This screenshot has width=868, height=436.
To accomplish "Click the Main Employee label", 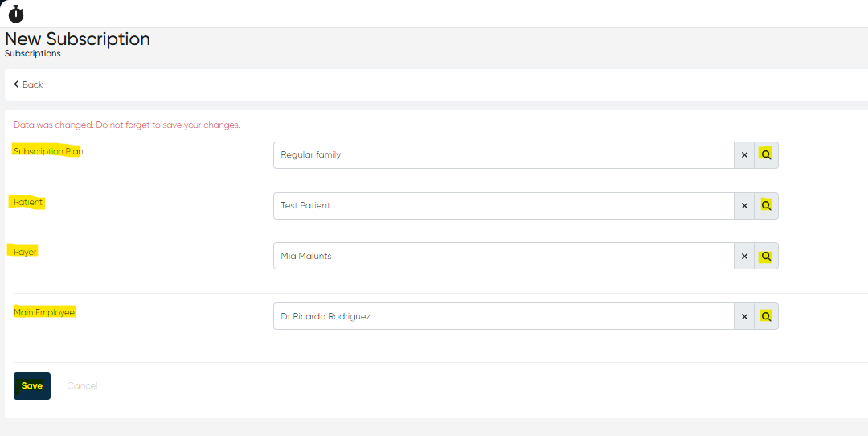I will click(44, 312).
